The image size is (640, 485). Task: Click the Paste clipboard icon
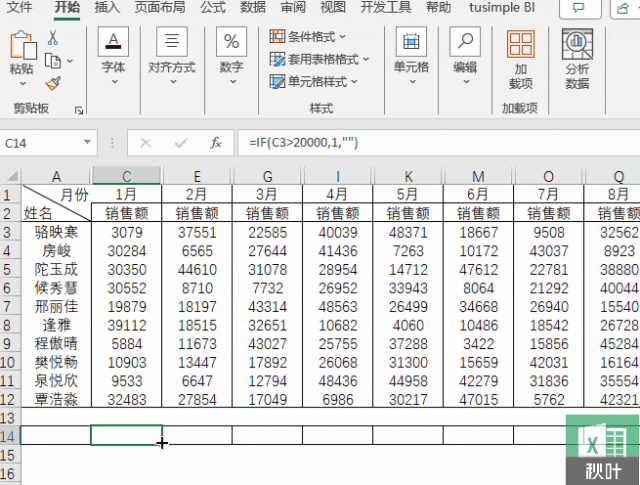[x=23, y=45]
